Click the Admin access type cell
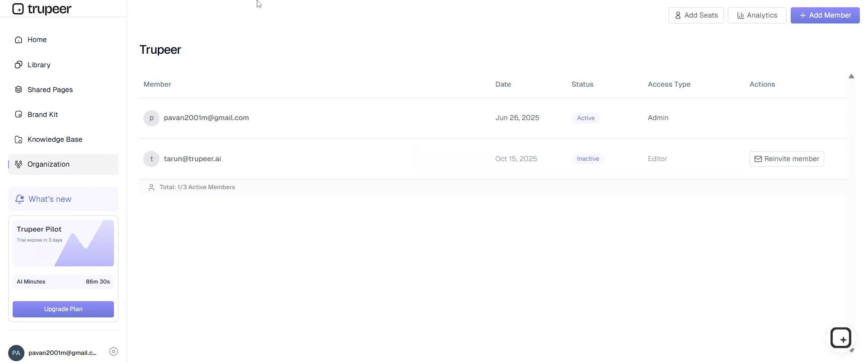 pos(658,118)
